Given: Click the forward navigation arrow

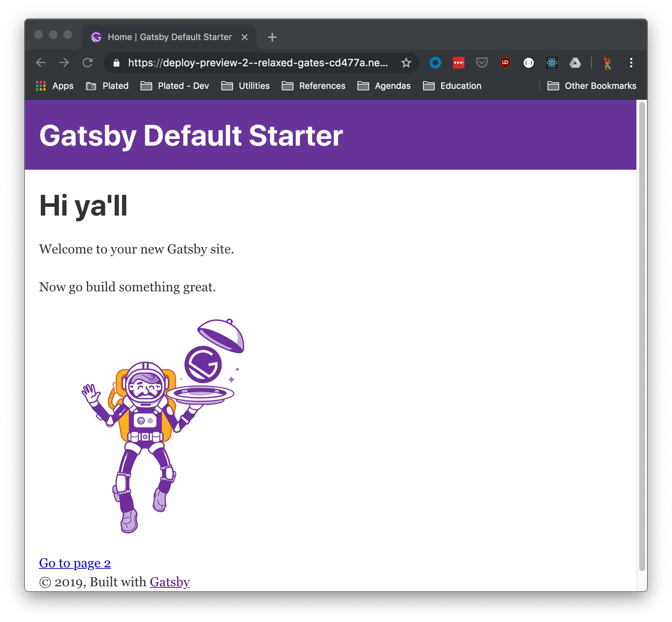Looking at the screenshot, I should (x=64, y=63).
